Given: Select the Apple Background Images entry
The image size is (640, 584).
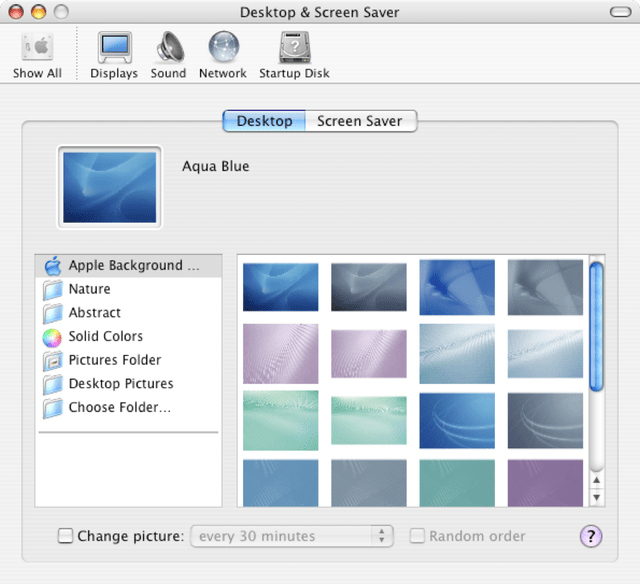Looking at the screenshot, I should tap(125, 266).
